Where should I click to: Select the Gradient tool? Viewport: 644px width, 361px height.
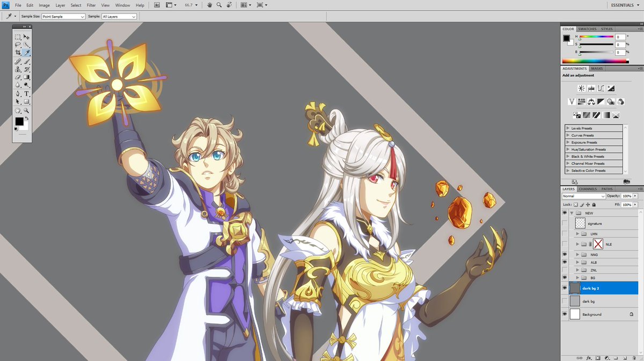pyautogui.click(x=26, y=77)
